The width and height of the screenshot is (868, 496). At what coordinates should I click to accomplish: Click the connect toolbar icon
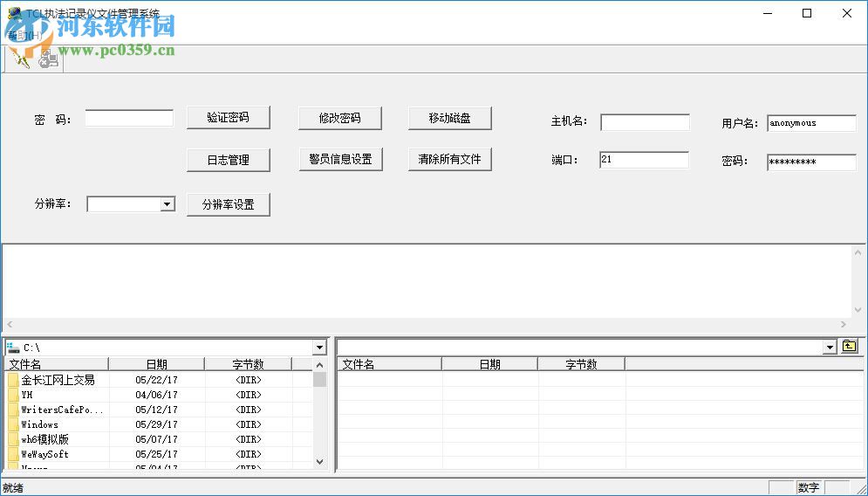[x=19, y=59]
